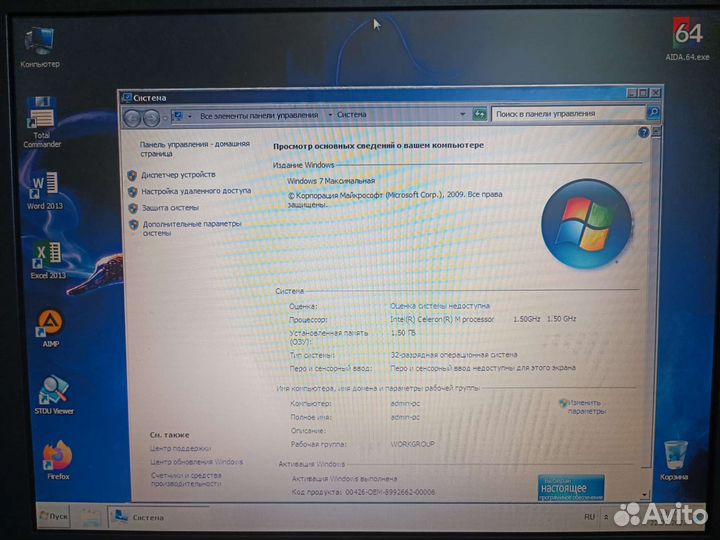The width and height of the screenshot is (720, 540).
Task: Maximize the Система window
Action: pos(643,93)
